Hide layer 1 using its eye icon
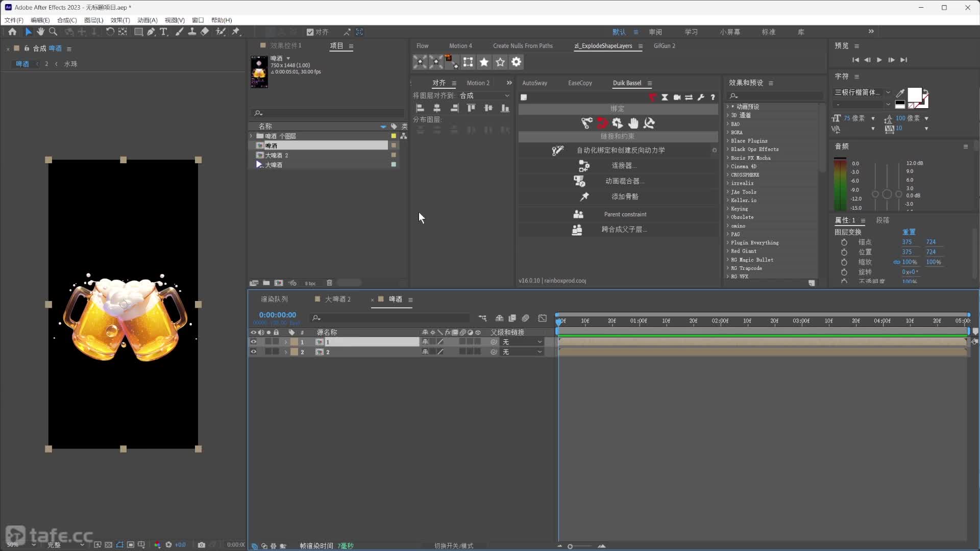 (253, 342)
